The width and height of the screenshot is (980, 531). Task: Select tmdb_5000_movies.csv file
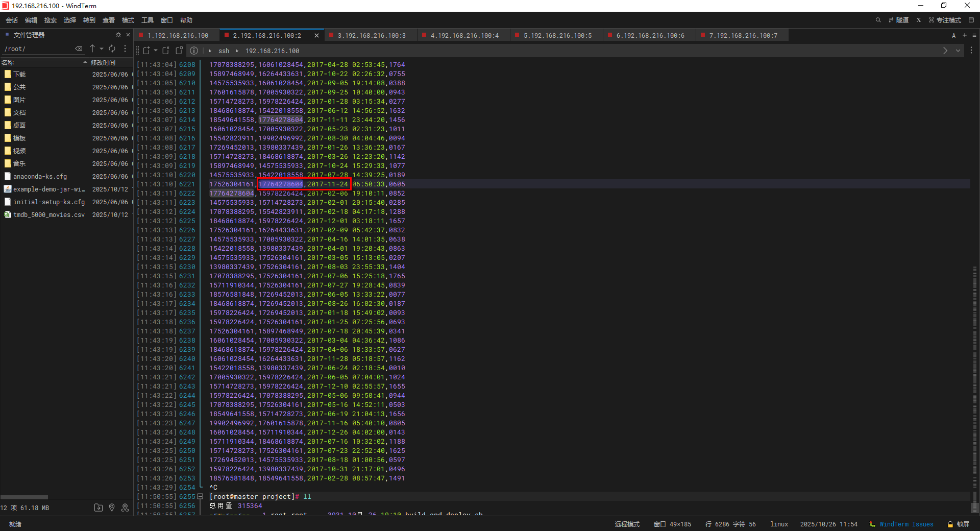[x=48, y=215]
